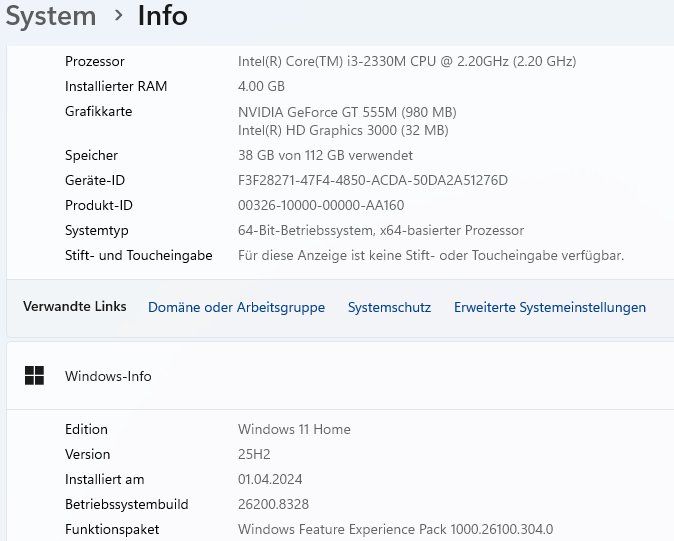
Task: Select the Edition label
Action: tap(86, 429)
